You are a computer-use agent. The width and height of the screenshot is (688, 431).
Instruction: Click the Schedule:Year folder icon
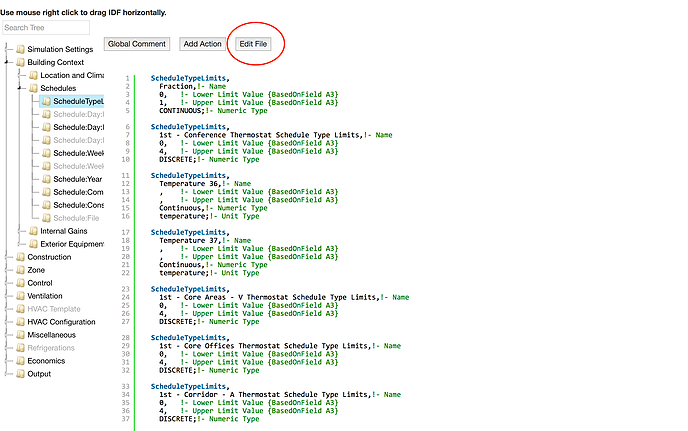pos(47,179)
